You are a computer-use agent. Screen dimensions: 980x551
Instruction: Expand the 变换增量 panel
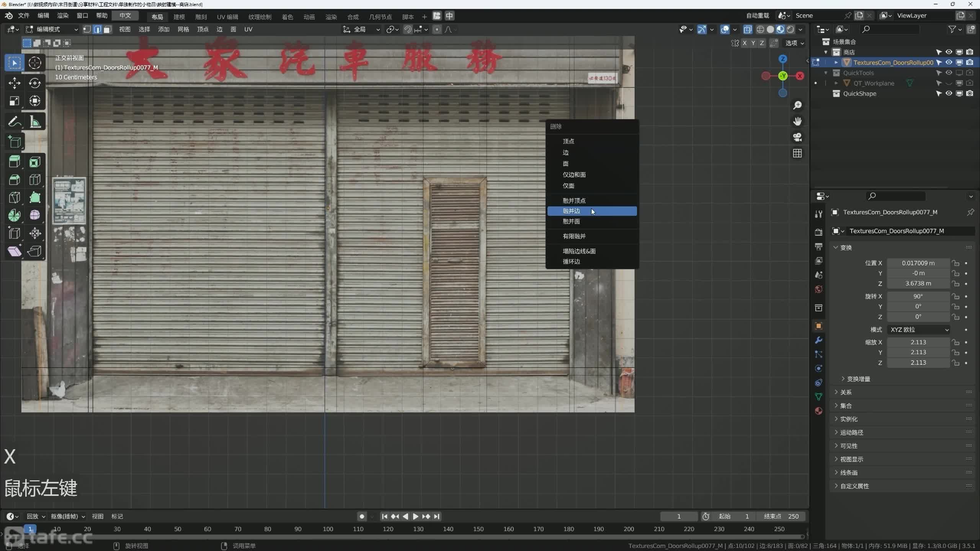[x=858, y=379]
